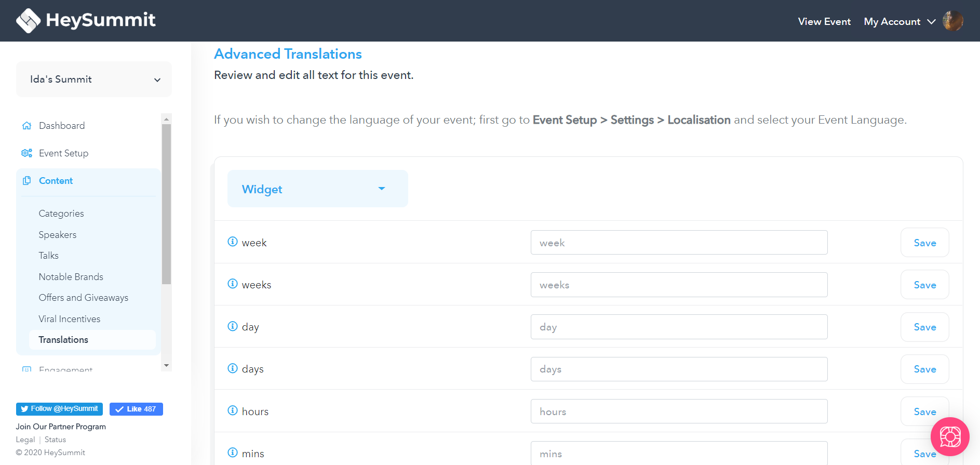Click info icon next to mins
This screenshot has width=980, height=465.
coord(233,453)
